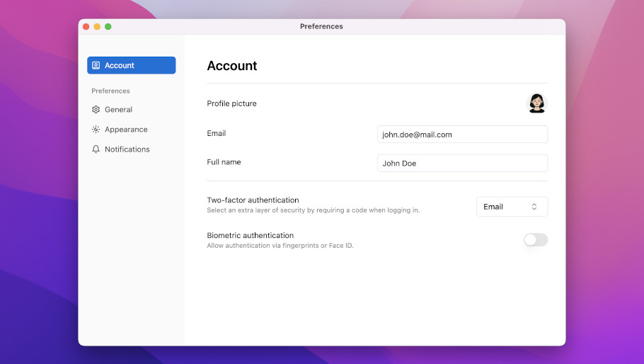Screen dimensions: 644x364
Task: Click into the Full name field
Action: coord(462,164)
